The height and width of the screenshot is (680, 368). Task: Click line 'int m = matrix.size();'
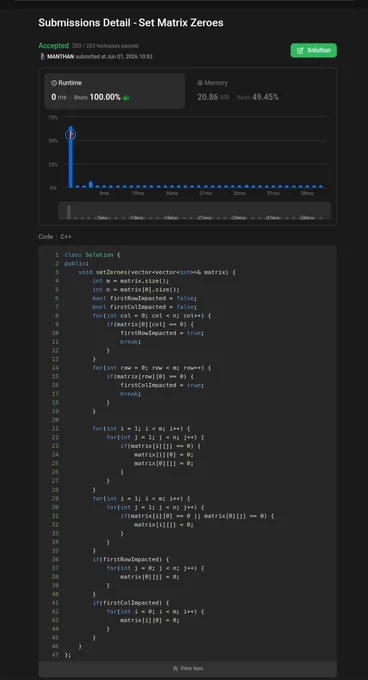pos(131,281)
